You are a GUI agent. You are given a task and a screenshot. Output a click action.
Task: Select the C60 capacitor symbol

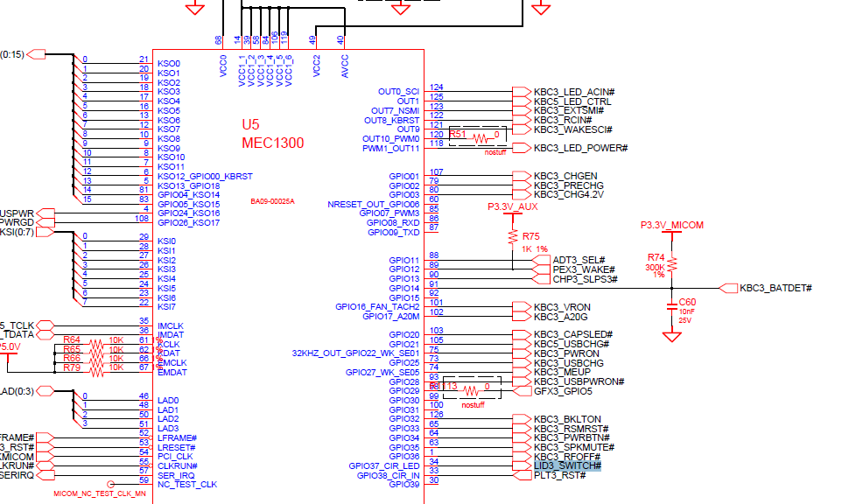coord(672,307)
